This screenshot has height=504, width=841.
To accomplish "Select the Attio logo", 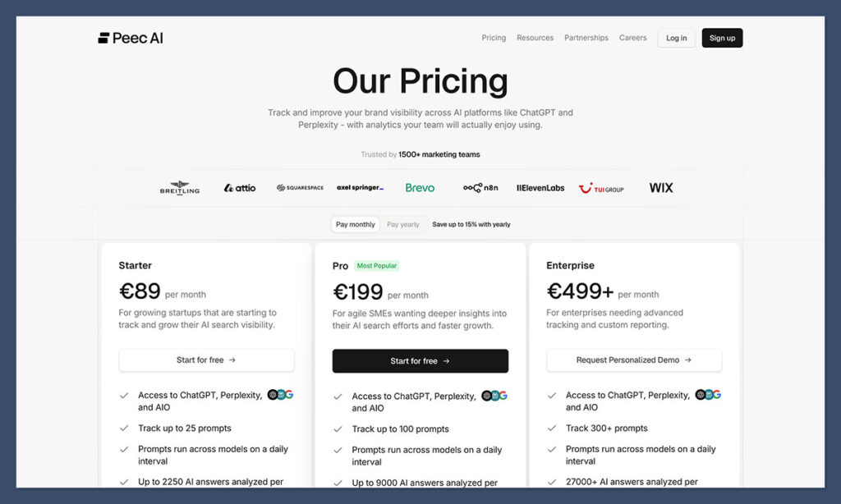I will pyautogui.click(x=239, y=187).
